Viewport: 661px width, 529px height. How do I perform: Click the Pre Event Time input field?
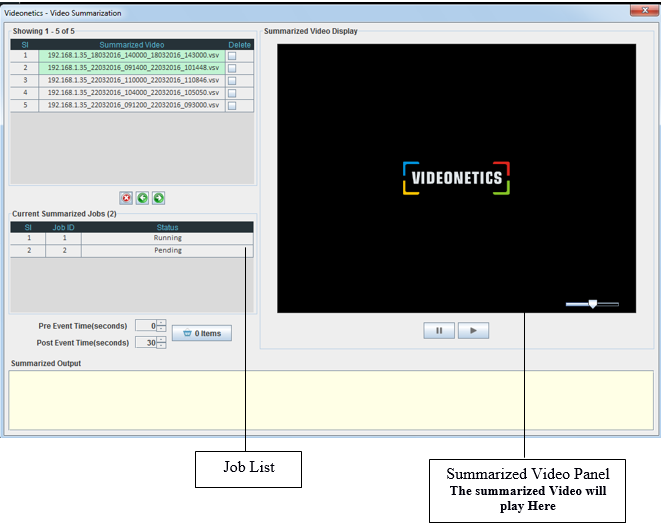[146, 326]
